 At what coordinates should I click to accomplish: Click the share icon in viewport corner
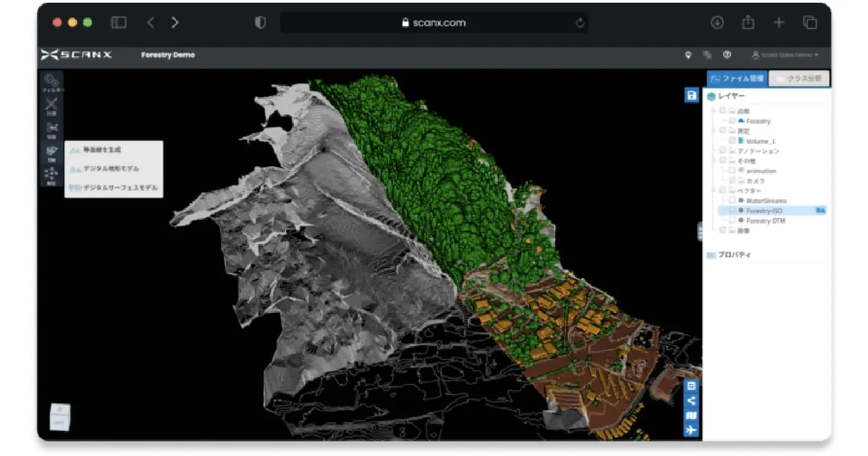(x=691, y=401)
